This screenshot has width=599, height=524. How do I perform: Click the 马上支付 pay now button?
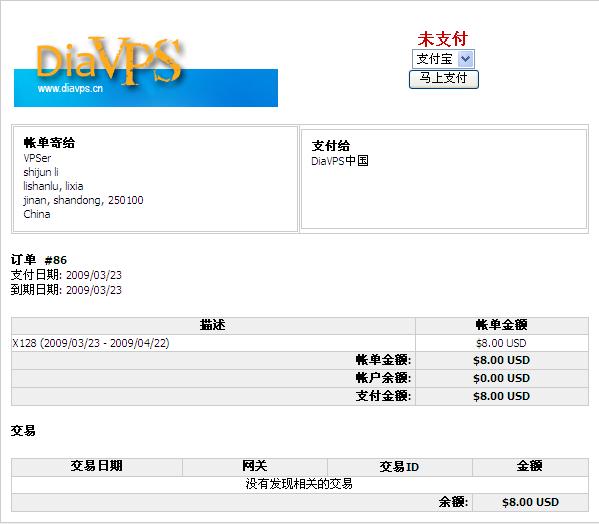click(x=444, y=79)
